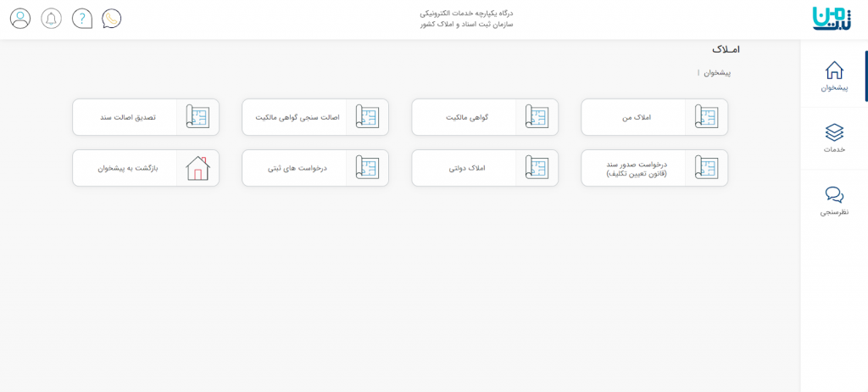This screenshot has height=392, width=868.
Task: Open the phone support chat icon
Action: click(x=112, y=18)
